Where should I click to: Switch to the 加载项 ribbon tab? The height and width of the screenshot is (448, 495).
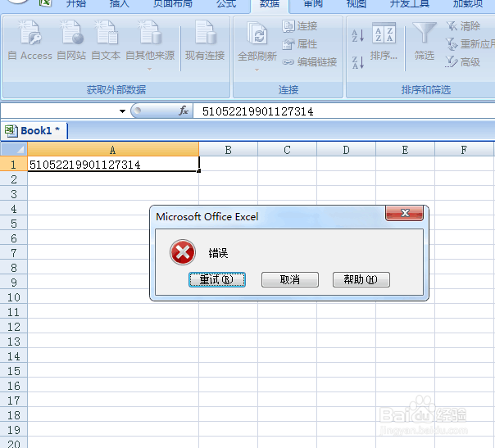pos(468,4)
